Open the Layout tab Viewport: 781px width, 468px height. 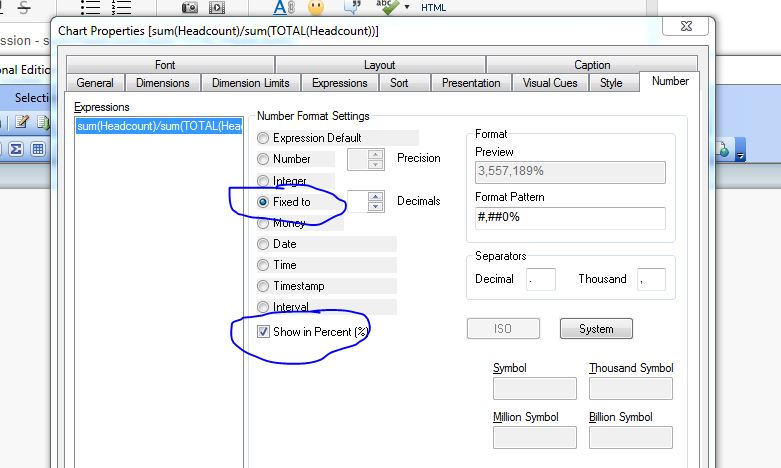[x=380, y=65]
